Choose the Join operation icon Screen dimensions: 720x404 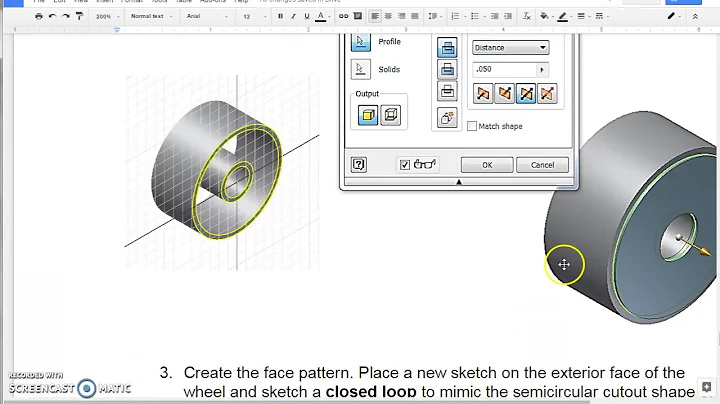pos(447,47)
